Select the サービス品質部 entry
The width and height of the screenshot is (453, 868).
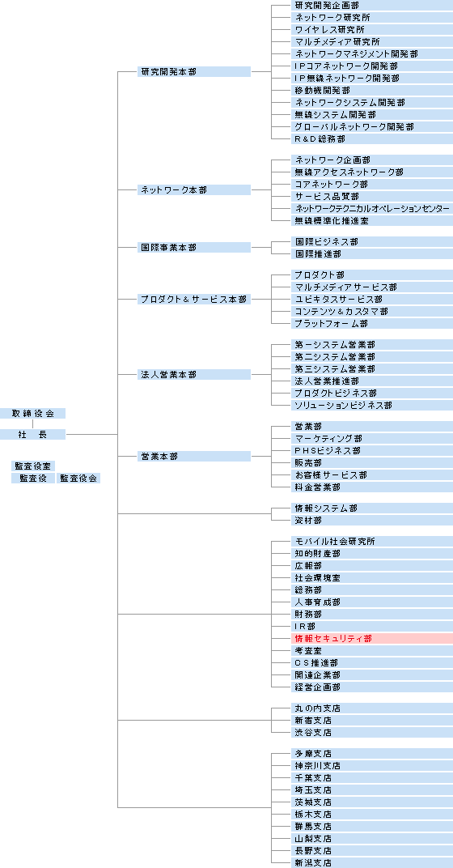tap(371, 197)
